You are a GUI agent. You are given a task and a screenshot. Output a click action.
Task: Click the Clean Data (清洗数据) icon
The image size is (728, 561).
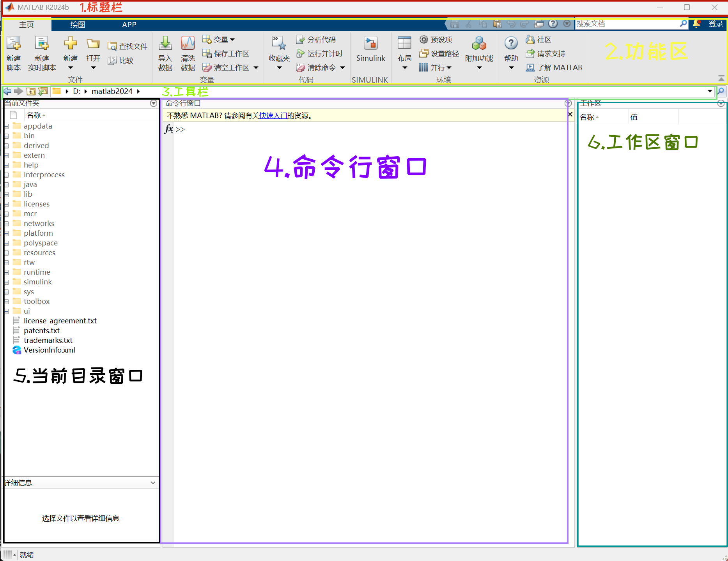pos(188,43)
